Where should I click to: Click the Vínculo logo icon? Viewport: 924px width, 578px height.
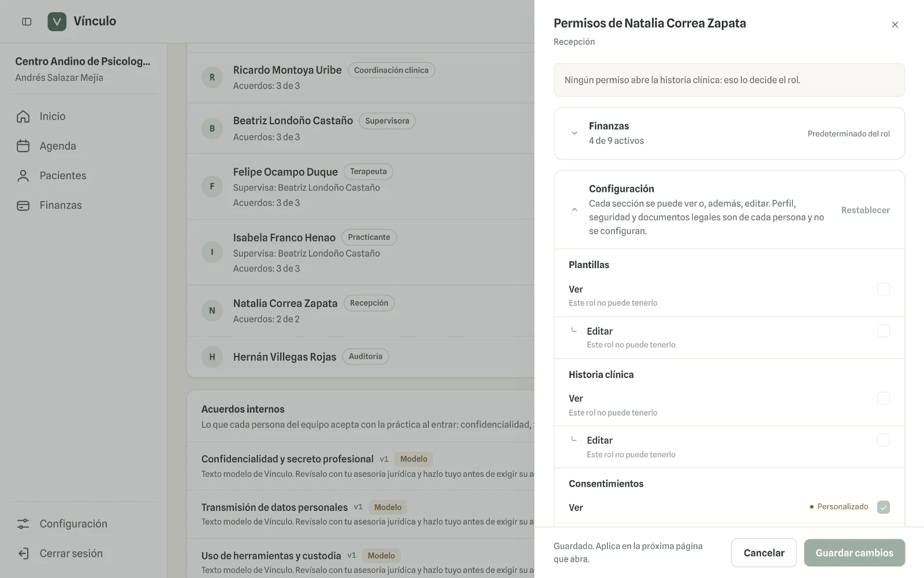coord(57,21)
